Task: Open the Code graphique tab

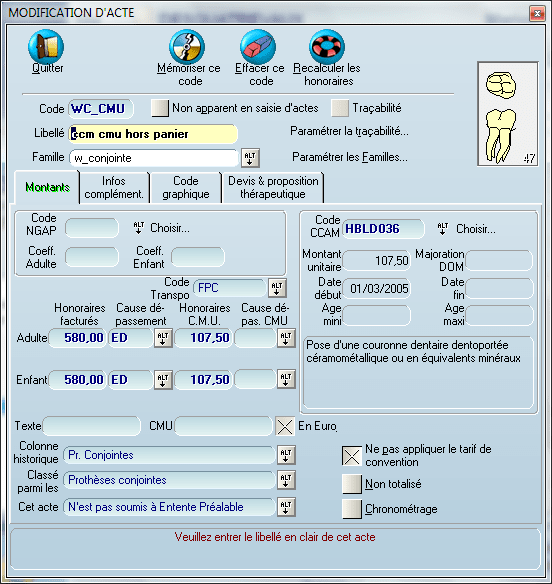Action: [185, 188]
